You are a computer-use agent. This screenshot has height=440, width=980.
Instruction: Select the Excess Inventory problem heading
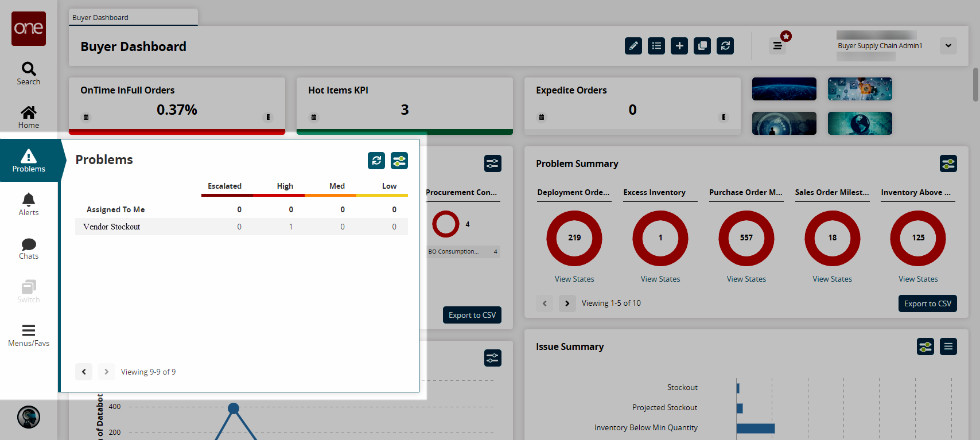655,192
